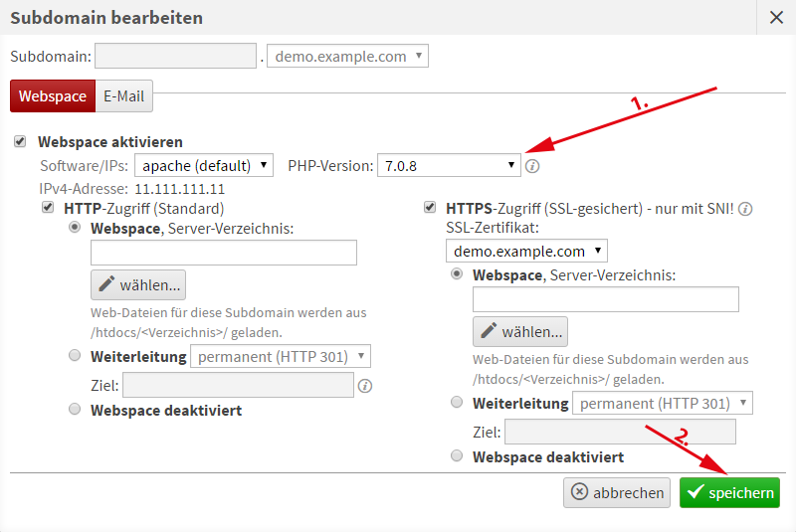Click wählen button under HTTPS Server-Verzeichnis
796x532 pixels.
[x=520, y=332]
